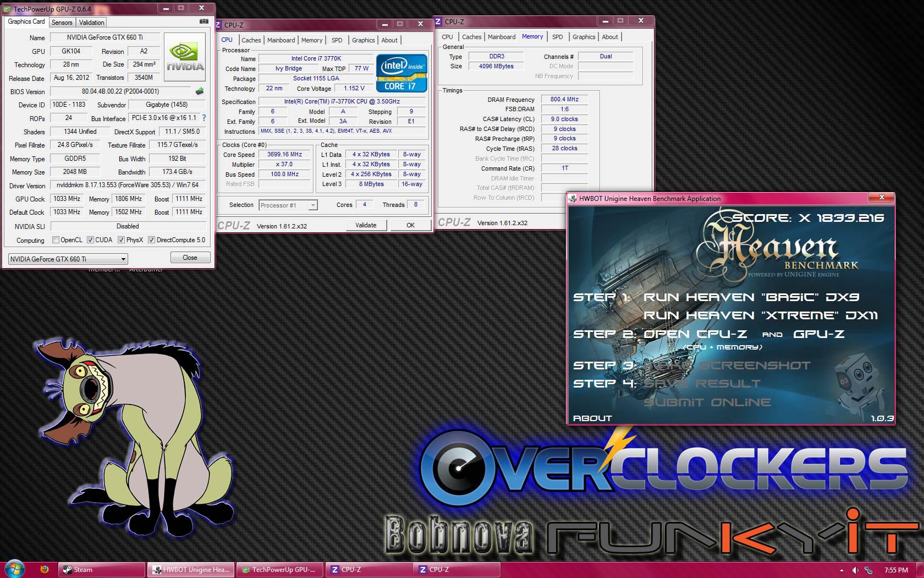The width and height of the screenshot is (924, 578).
Task: Click the Specification i7-3770K CPU field
Action: pos(342,102)
